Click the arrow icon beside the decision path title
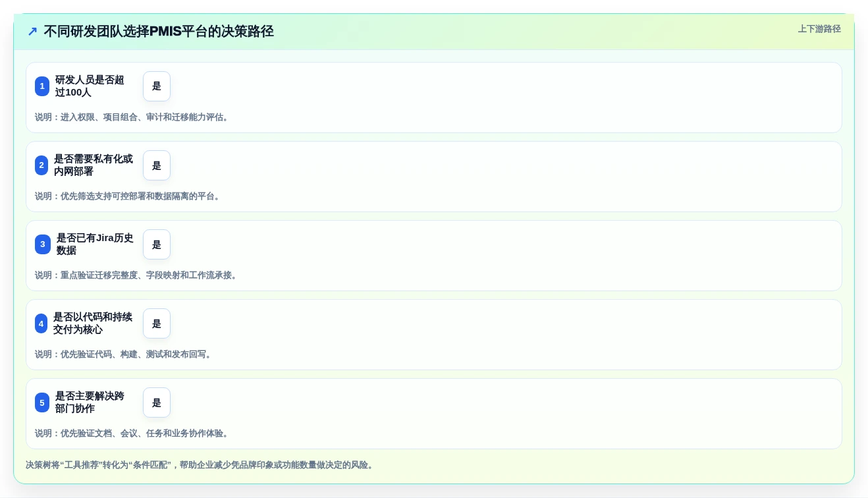868x498 pixels. (x=32, y=32)
